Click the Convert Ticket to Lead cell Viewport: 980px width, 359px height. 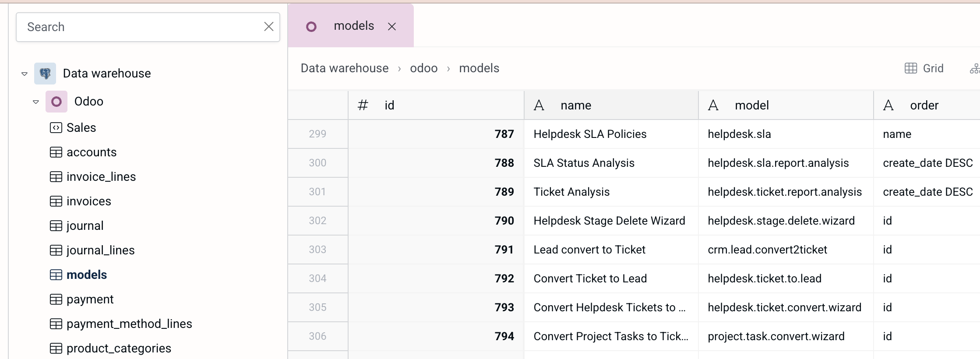[611, 278]
